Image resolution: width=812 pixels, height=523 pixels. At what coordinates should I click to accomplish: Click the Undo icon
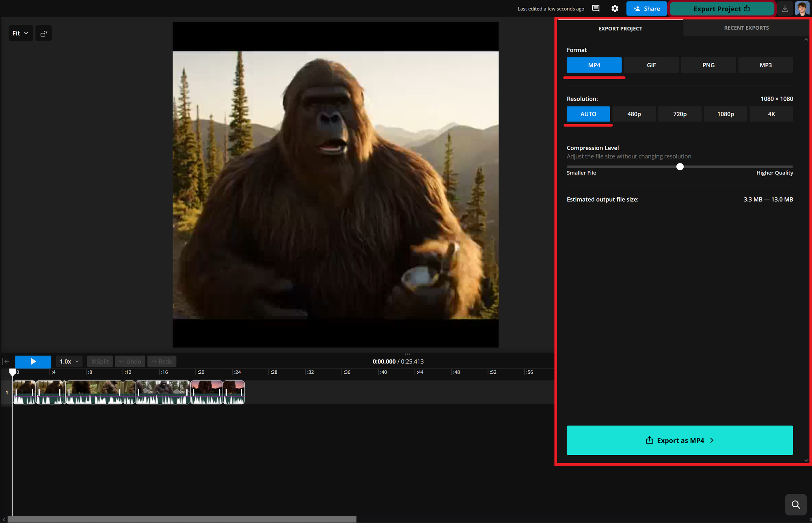[x=130, y=361]
